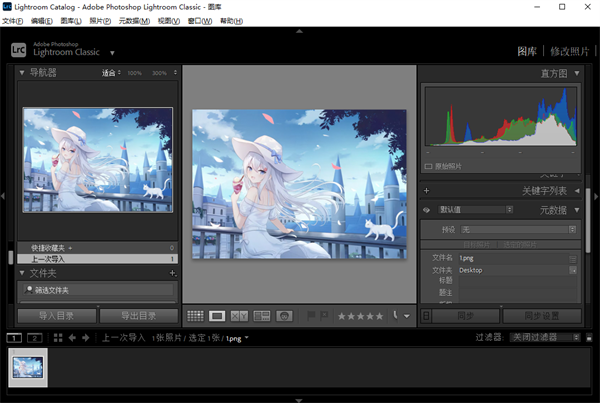Click the Sync Settings button
The width and height of the screenshot is (600, 403).
(542, 316)
